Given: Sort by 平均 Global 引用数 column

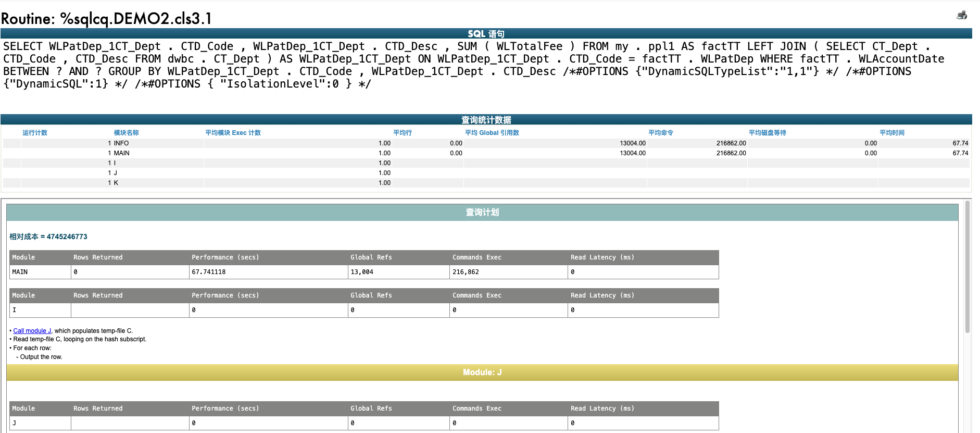Looking at the screenshot, I should click(492, 133).
